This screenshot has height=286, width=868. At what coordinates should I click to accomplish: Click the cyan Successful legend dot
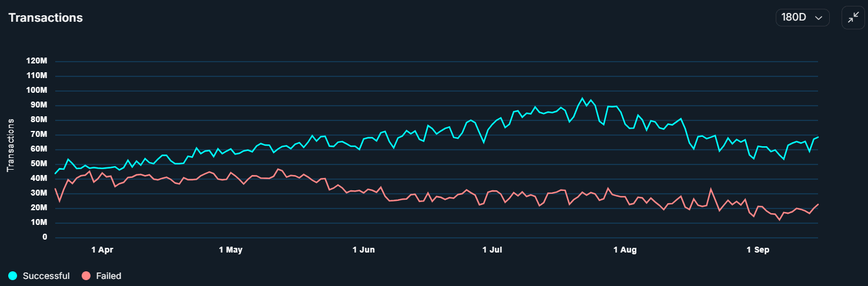pos(13,276)
